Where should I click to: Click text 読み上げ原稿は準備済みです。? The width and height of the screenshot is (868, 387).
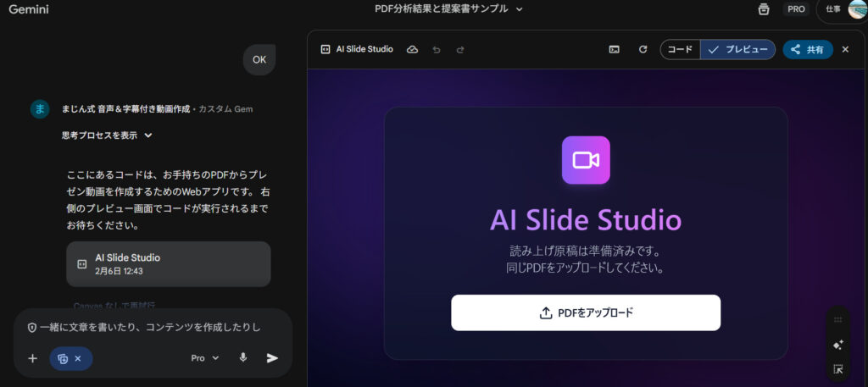pyautogui.click(x=586, y=252)
